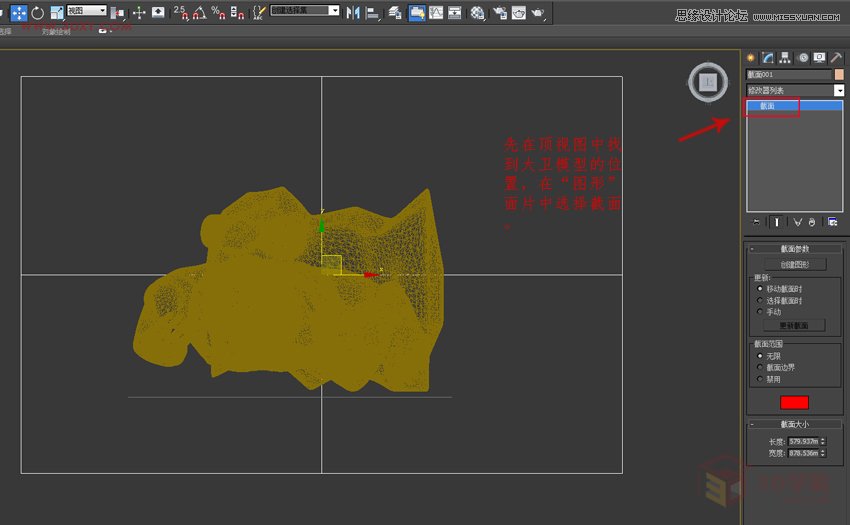
Task: Click the Select and Manipulate crosshair icon
Action: [139, 12]
